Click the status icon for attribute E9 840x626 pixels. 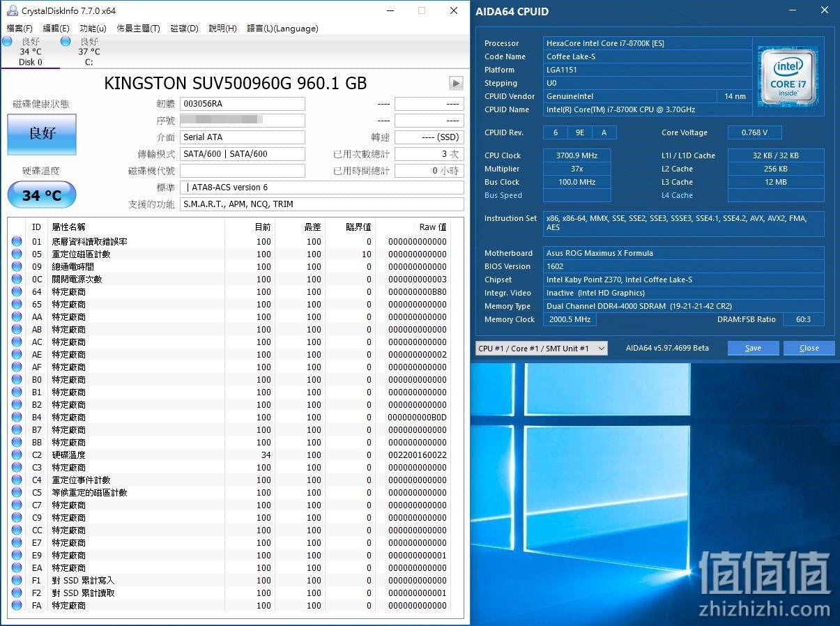[17, 555]
